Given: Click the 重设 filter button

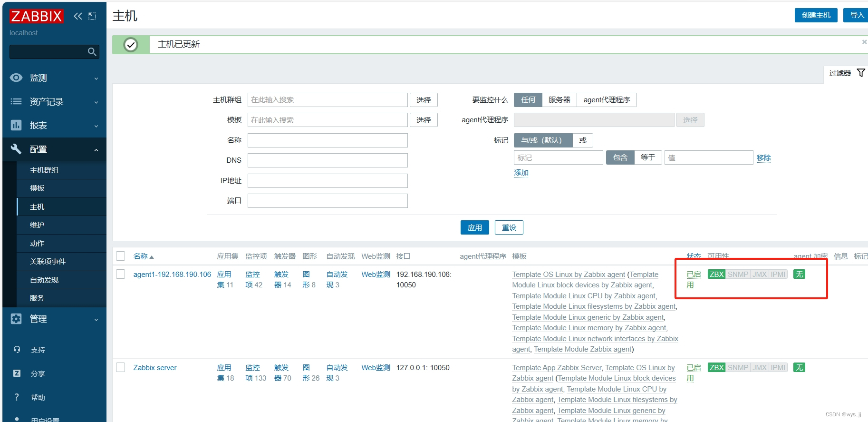Looking at the screenshot, I should pos(509,227).
